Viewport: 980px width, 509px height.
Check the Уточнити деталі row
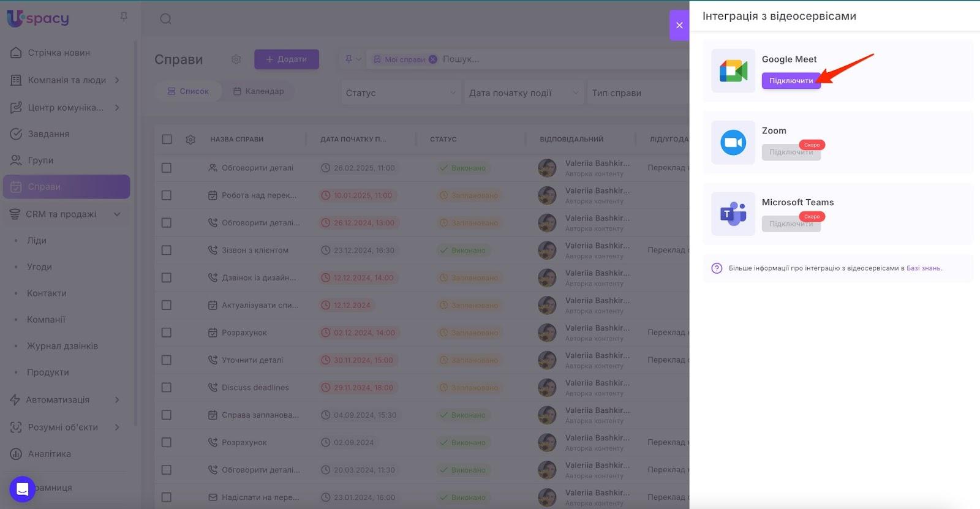(x=167, y=360)
